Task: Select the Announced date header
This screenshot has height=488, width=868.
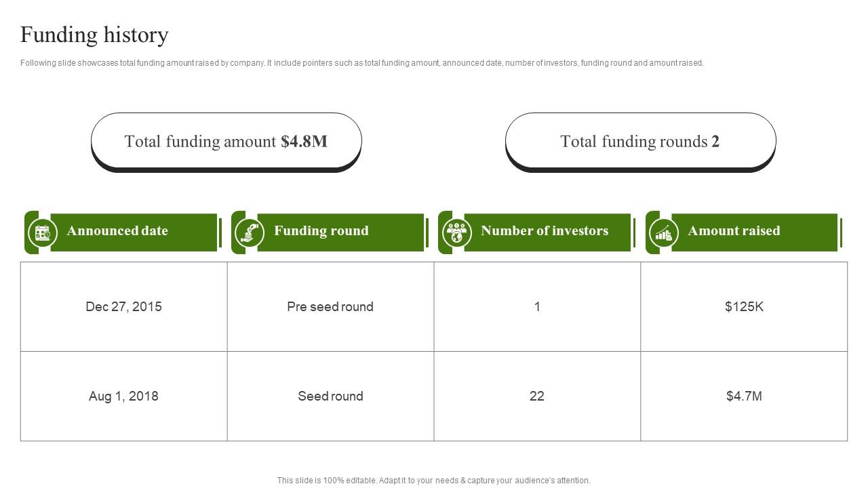Action: 123,232
